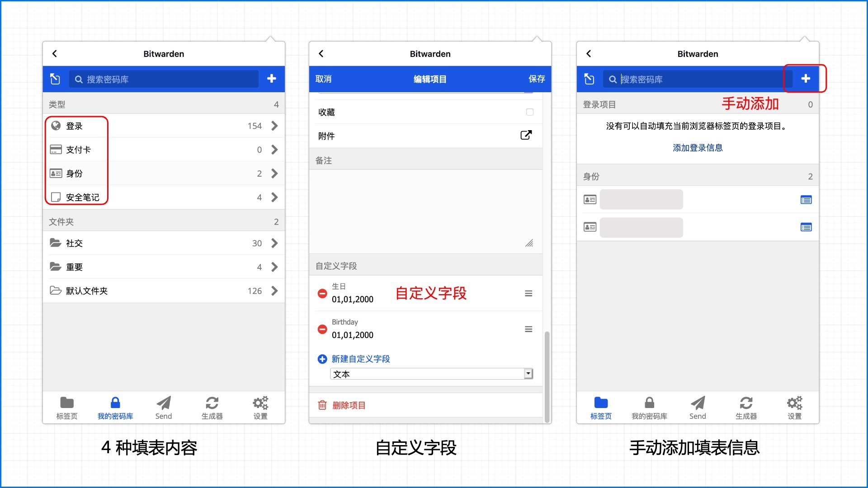
Task: Expand the 社交 folder chevron
Action: pyautogui.click(x=274, y=243)
